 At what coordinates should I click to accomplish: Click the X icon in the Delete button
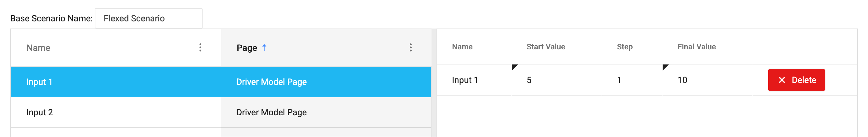coord(782,80)
